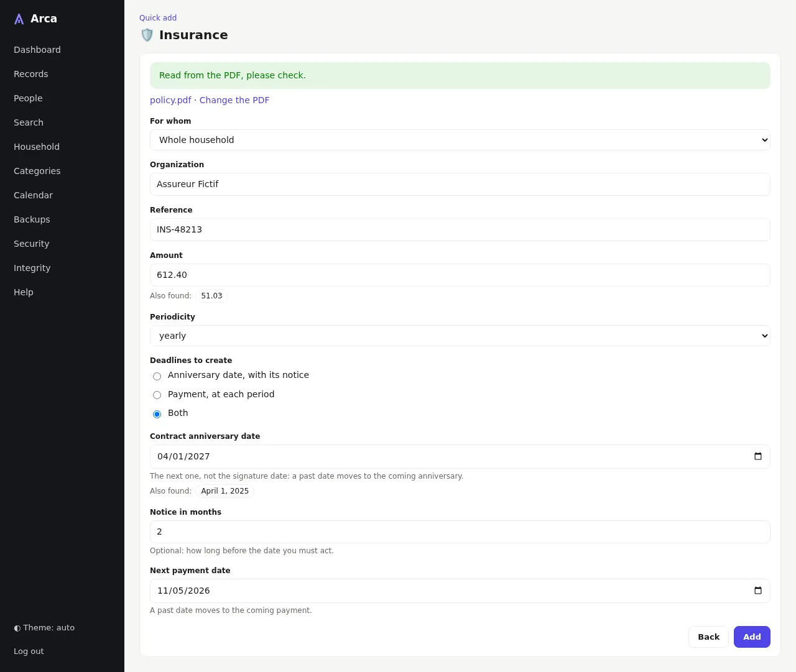The height and width of the screenshot is (672, 796).
Task: Open calendar picker for Next payment date
Action: click(x=757, y=591)
